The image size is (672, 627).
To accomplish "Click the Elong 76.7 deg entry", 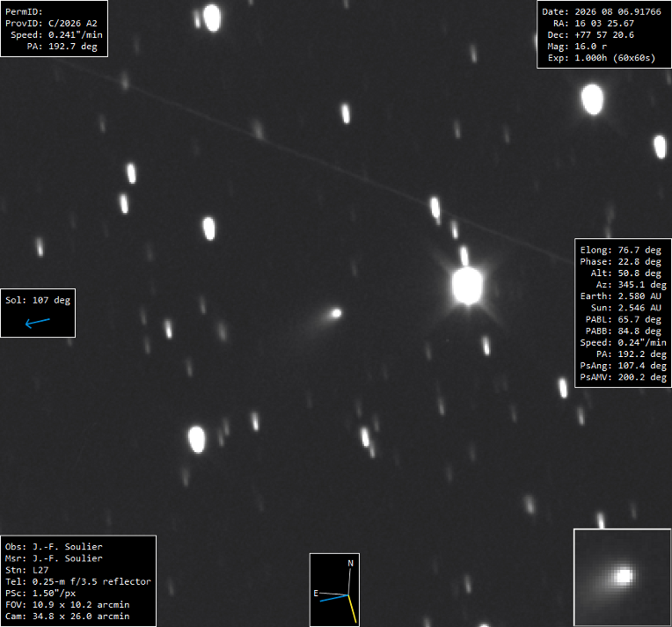I will 621,251.
